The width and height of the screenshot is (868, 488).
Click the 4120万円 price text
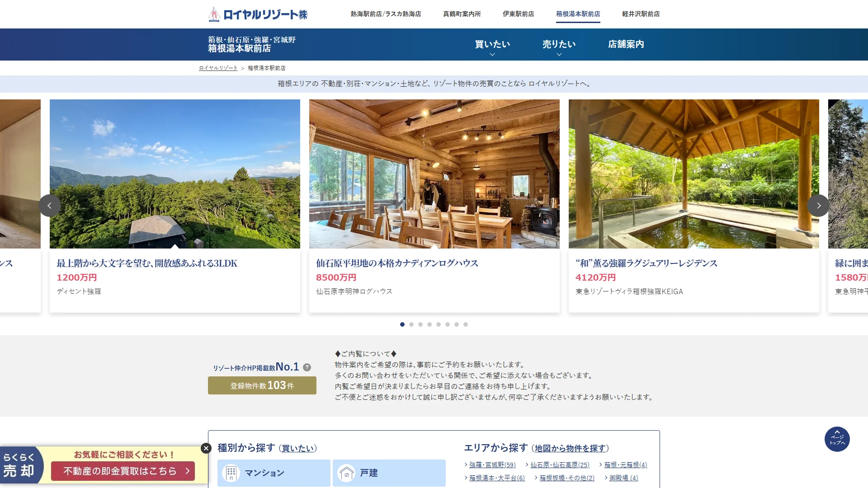596,277
